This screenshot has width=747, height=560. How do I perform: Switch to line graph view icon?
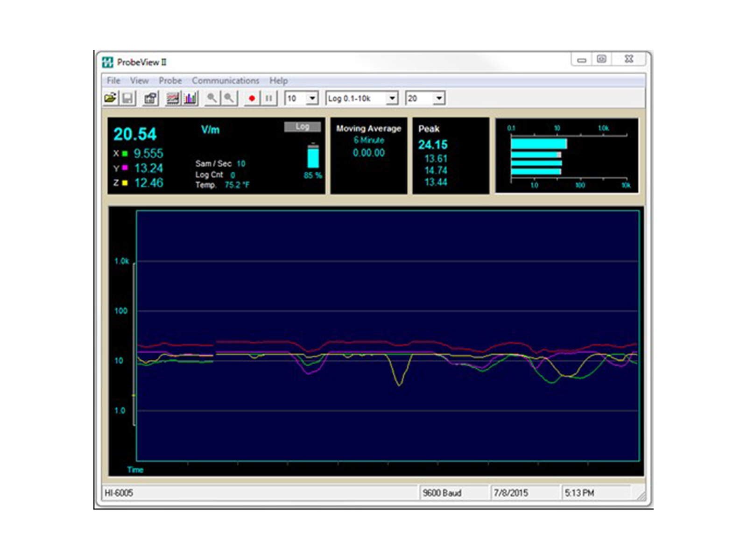point(173,98)
